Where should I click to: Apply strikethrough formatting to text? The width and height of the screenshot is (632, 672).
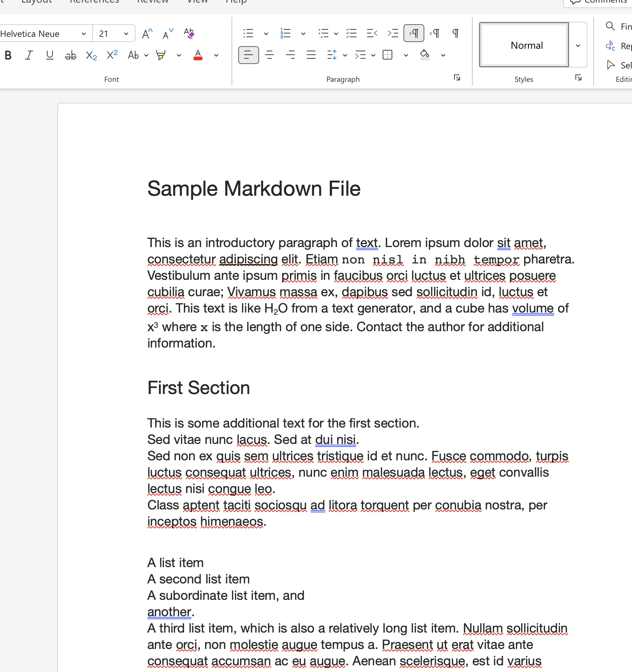pyautogui.click(x=70, y=55)
